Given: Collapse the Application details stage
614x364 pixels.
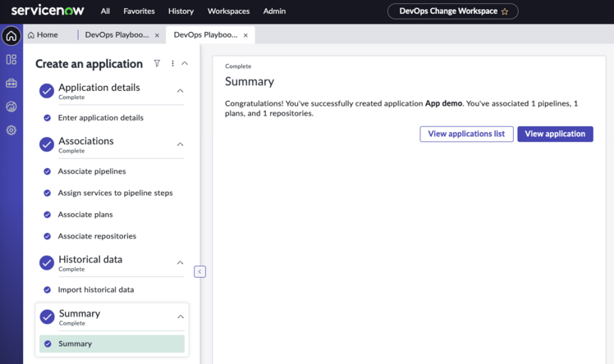Looking at the screenshot, I should tap(180, 91).
